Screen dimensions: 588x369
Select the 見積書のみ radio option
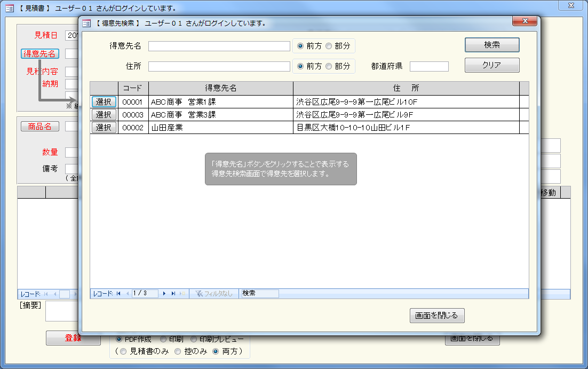point(124,351)
